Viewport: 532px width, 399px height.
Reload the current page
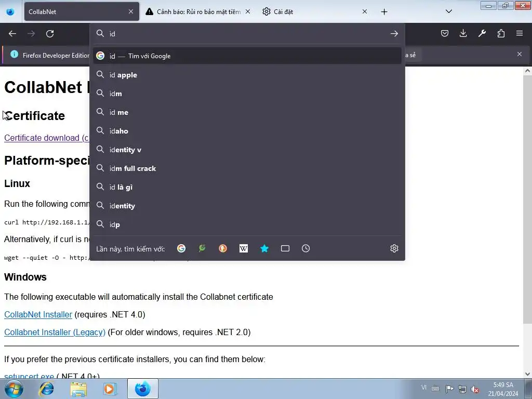(50, 34)
